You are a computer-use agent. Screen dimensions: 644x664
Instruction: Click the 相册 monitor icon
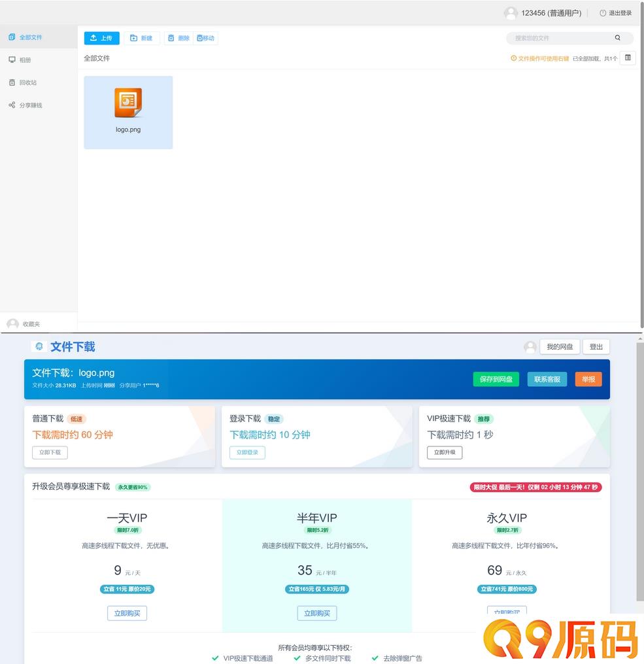click(x=12, y=59)
